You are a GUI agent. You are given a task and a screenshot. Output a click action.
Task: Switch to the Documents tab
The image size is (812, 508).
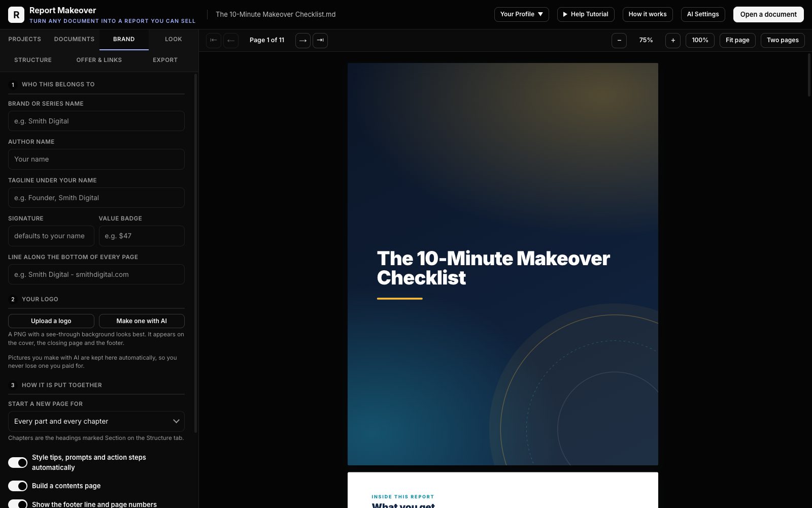[x=74, y=39]
